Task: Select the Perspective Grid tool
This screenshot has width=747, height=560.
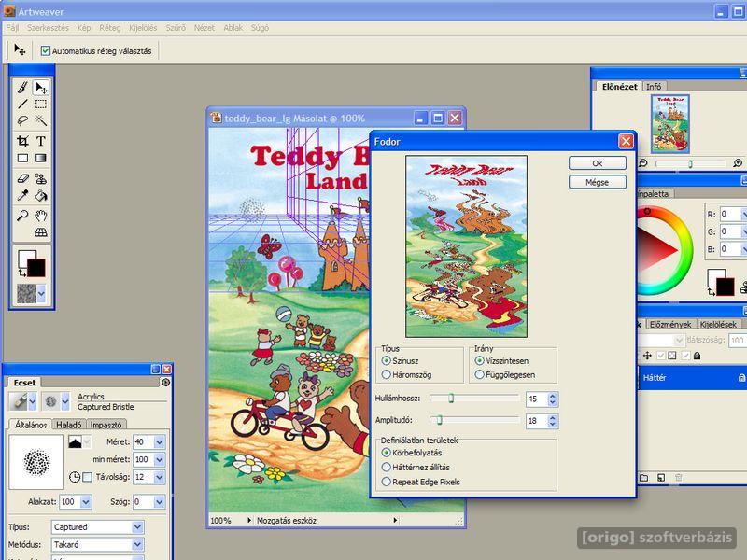Action: (41, 232)
